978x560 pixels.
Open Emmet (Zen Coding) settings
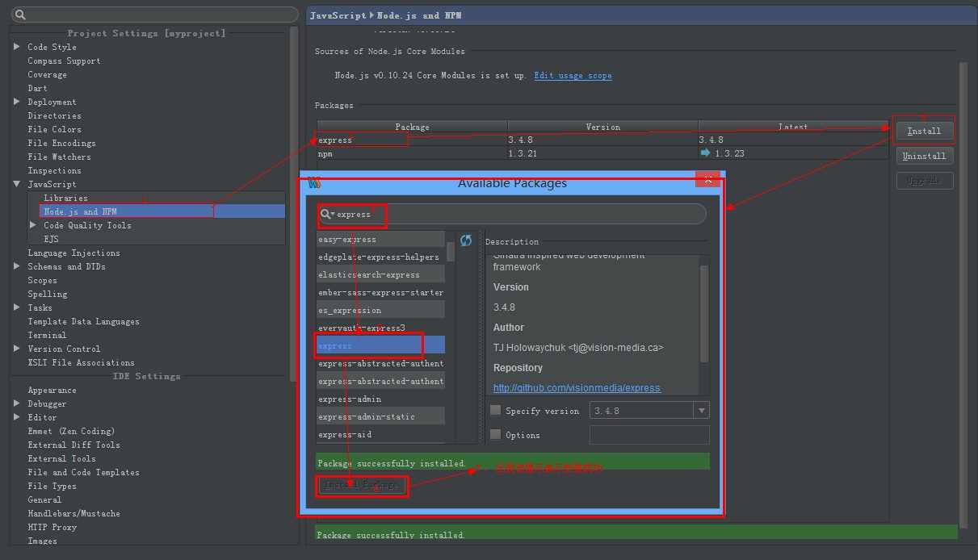point(71,431)
